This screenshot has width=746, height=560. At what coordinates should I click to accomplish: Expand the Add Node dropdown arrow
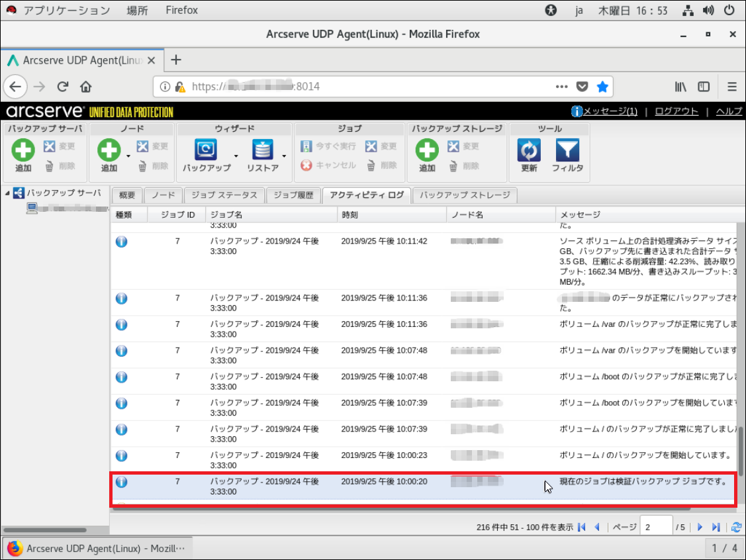coord(128,156)
